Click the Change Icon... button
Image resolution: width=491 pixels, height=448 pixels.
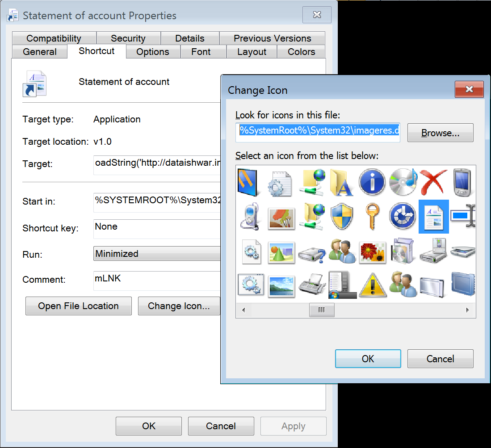coord(179,306)
